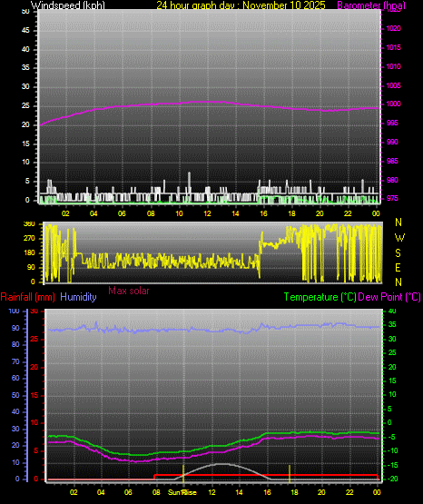The width and height of the screenshot is (423, 504).
Task: Click the 22 hour label under windspeed graph
Action: pos(348,213)
